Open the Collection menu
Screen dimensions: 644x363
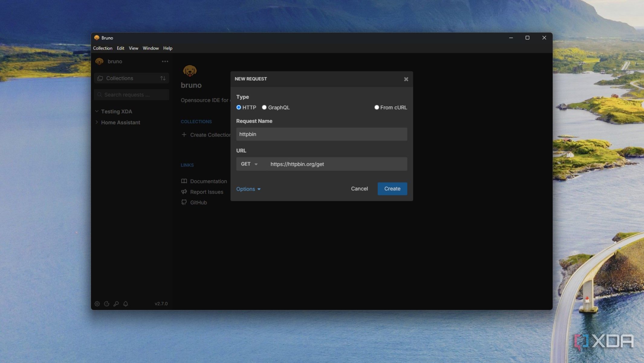tap(102, 48)
